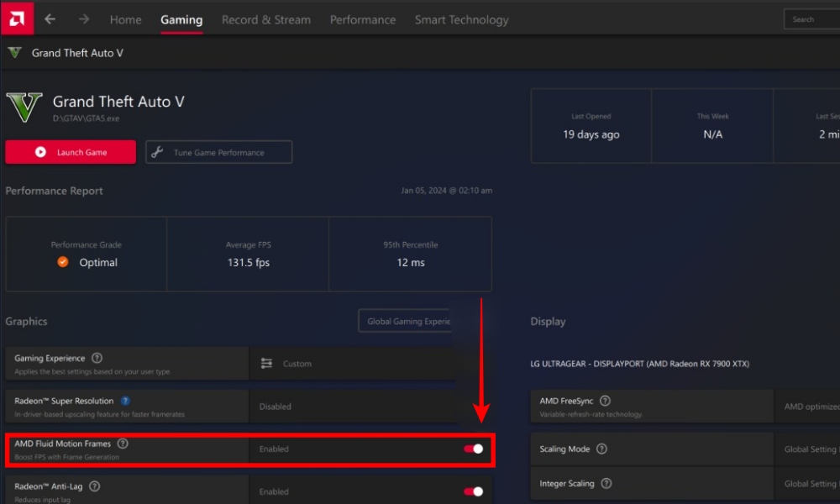Click the help icon beside Radeon Anti-Lag
Screen dimensions: 840x504
pos(95,486)
